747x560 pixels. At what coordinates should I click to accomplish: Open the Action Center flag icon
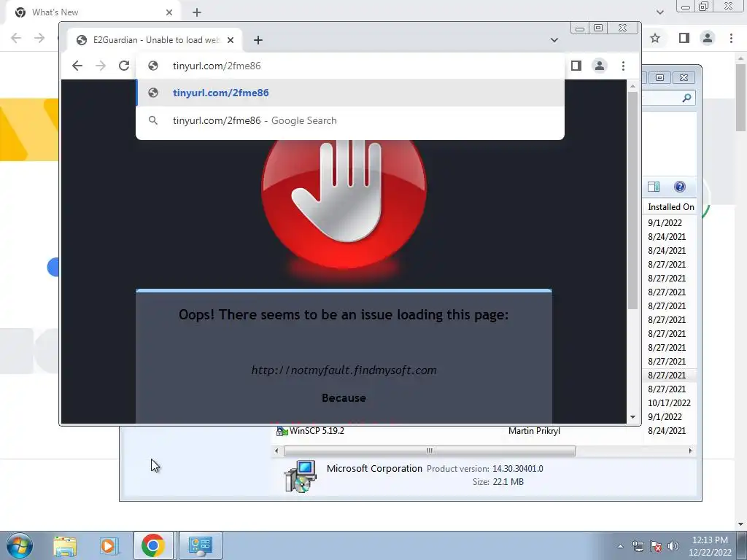tap(656, 546)
